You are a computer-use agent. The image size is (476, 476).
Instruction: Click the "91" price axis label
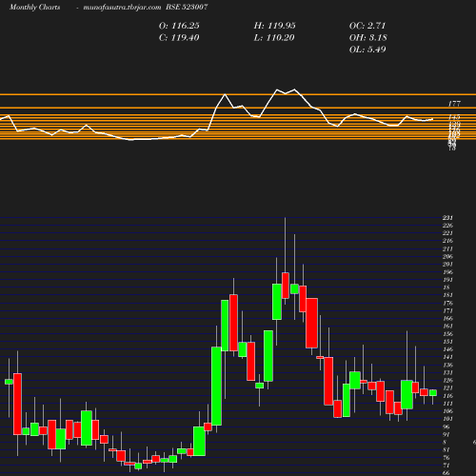coord(446,434)
